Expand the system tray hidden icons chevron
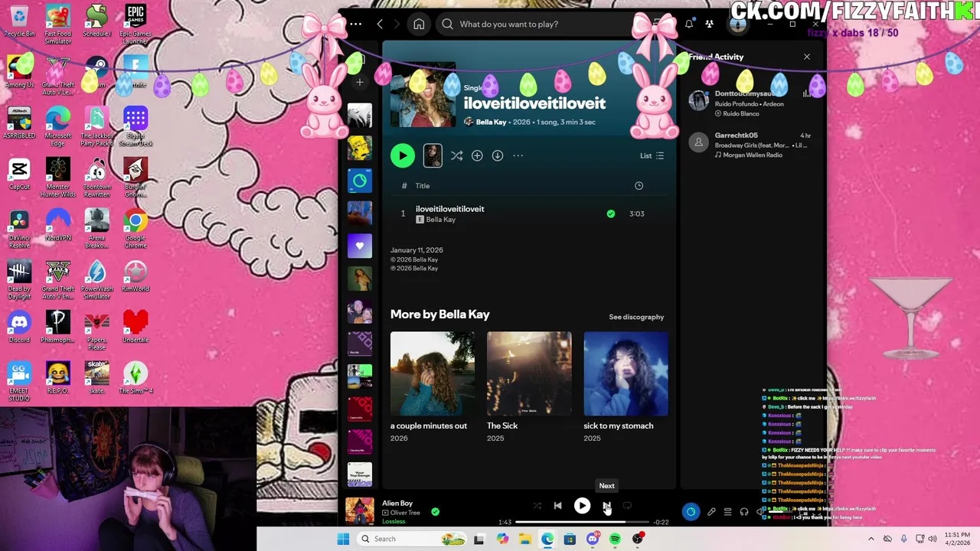This screenshot has height=551, width=980. click(x=871, y=539)
